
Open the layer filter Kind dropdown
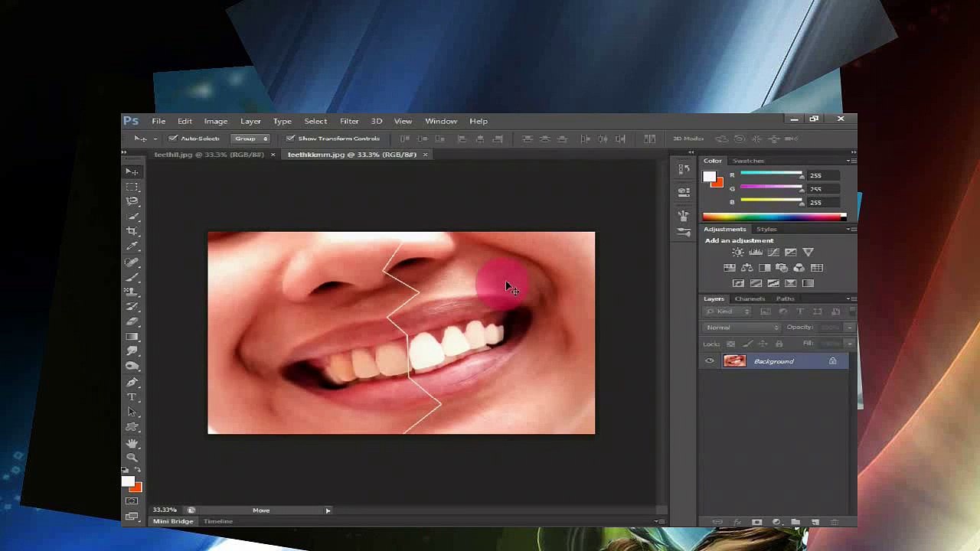728,311
